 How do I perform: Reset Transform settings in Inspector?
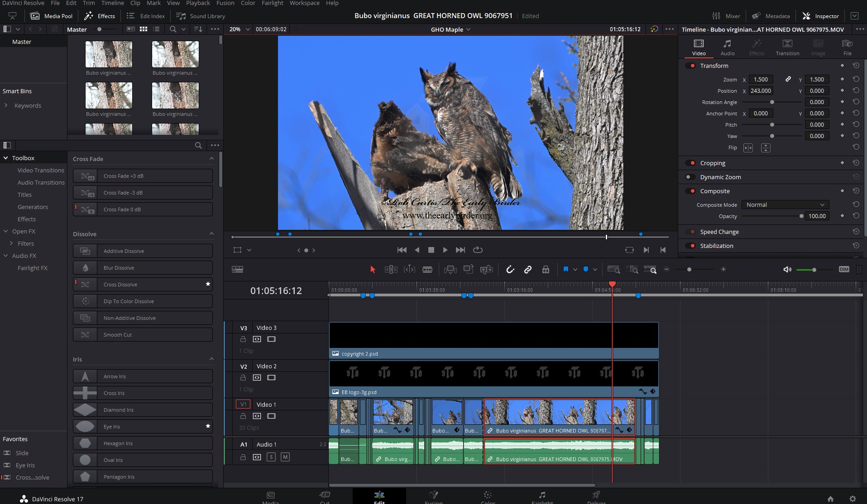tap(856, 66)
